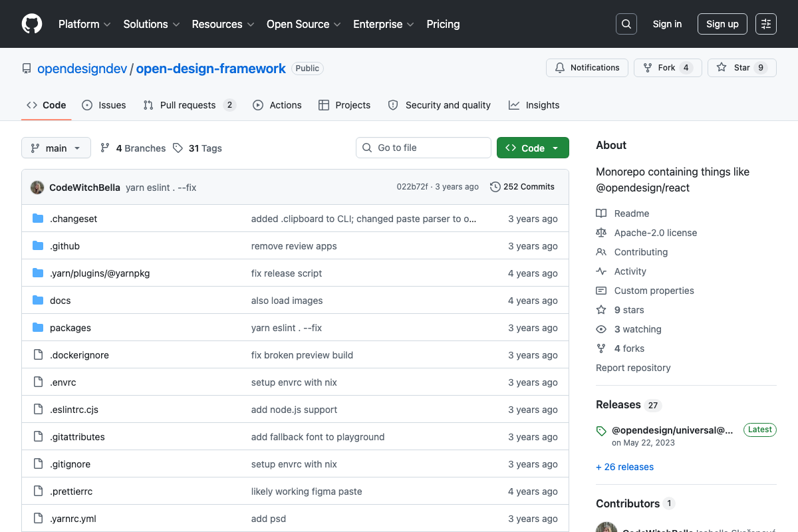The image size is (798, 532).
Task: Open the main branch selector dropdown
Action: pyautogui.click(x=56, y=148)
